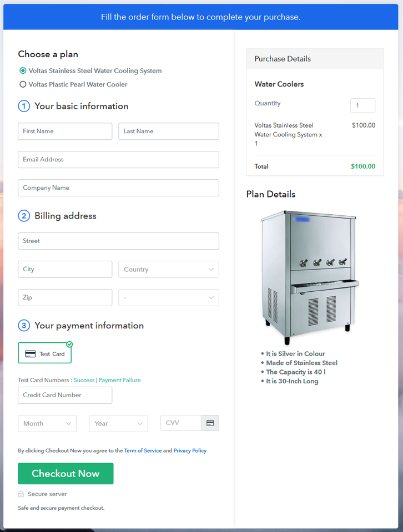Select the Test Card payment option
This screenshot has height=532, width=403.
click(45, 353)
